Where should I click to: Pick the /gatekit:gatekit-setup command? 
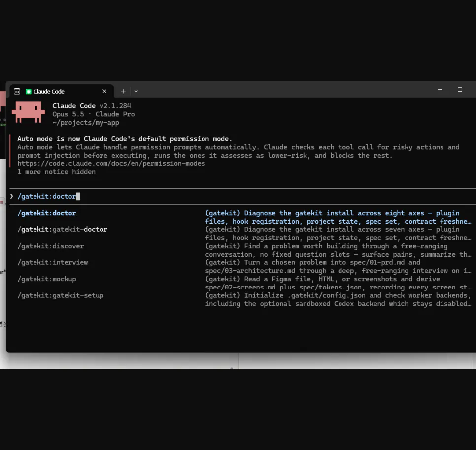tap(61, 295)
